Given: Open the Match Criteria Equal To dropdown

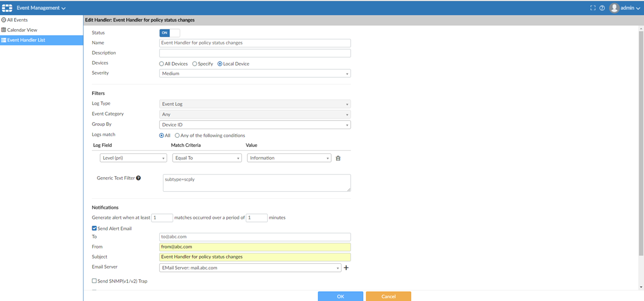Looking at the screenshot, I should 207,158.
